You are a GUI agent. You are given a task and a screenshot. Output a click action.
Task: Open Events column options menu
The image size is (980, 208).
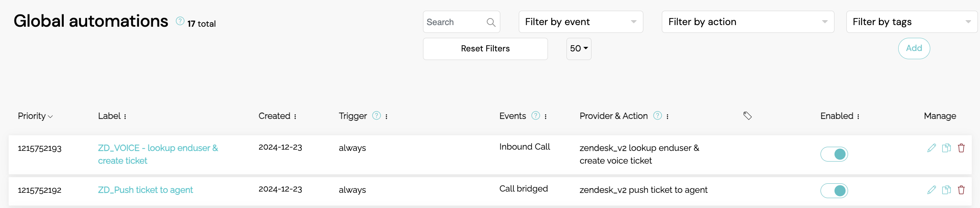coord(545,117)
